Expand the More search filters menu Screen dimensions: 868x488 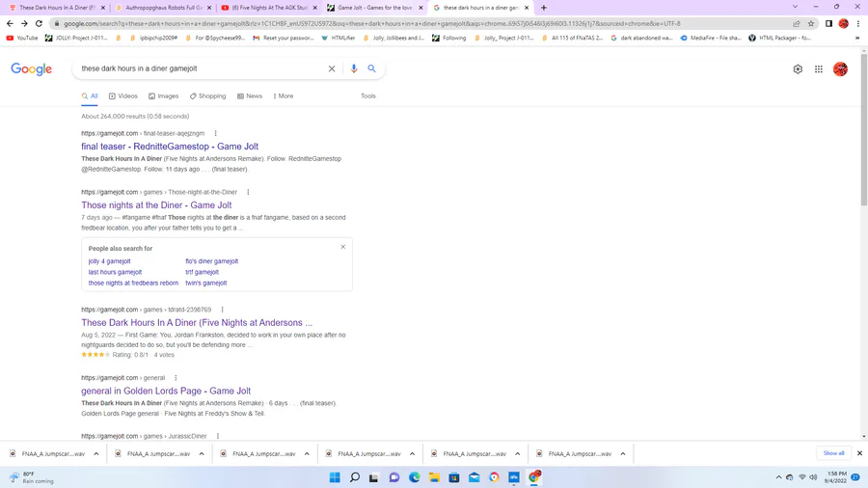click(284, 95)
